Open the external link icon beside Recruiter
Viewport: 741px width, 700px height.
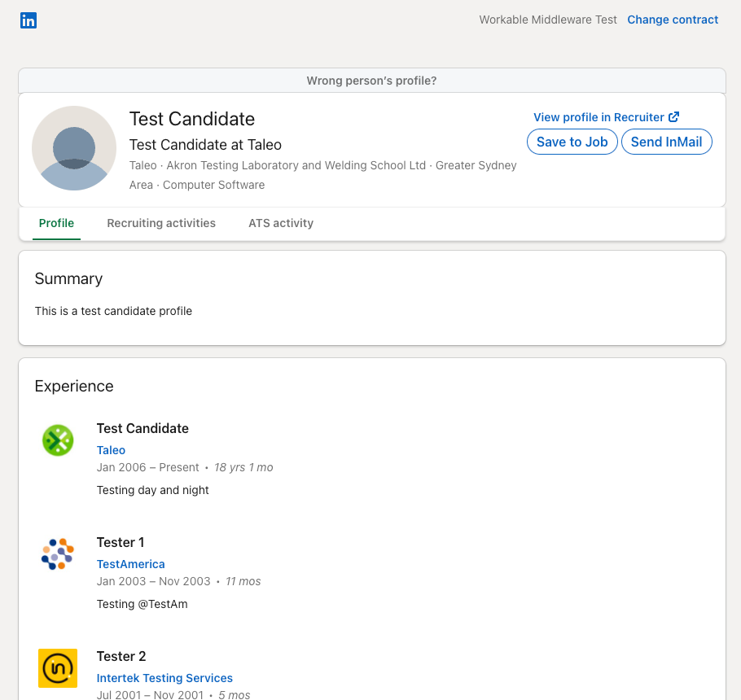coord(674,116)
